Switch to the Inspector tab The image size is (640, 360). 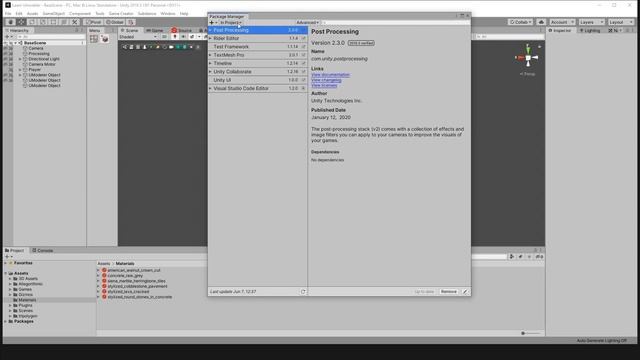click(x=560, y=31)
